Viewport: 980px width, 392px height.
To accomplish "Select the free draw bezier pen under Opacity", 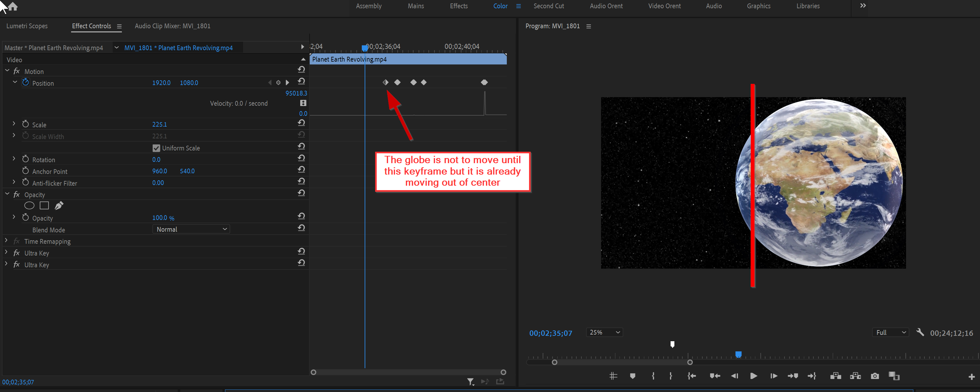I will click(x=59, y=205).
